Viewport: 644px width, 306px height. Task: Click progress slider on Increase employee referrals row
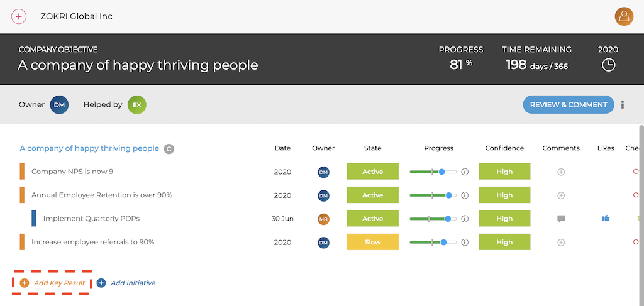pos(433,243)
